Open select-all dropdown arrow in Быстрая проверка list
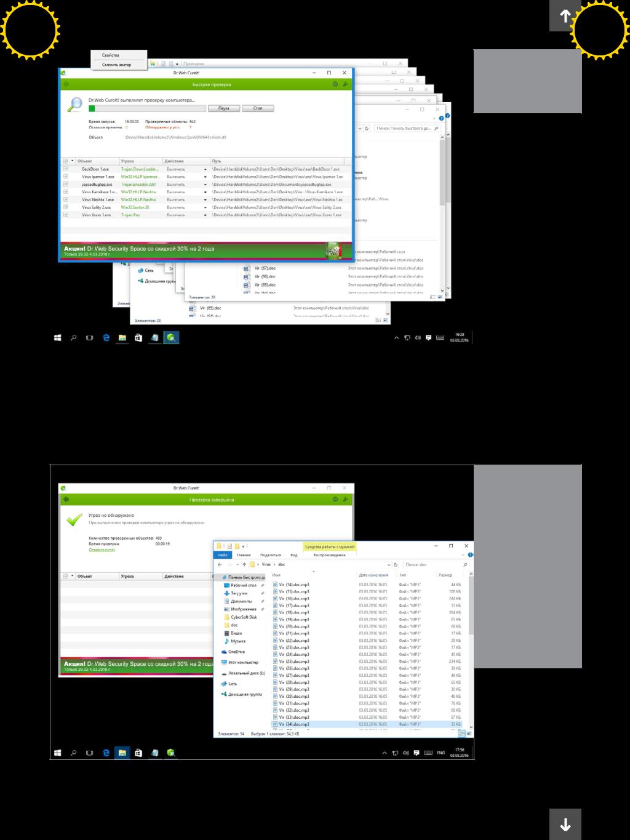 click(73, 161)
